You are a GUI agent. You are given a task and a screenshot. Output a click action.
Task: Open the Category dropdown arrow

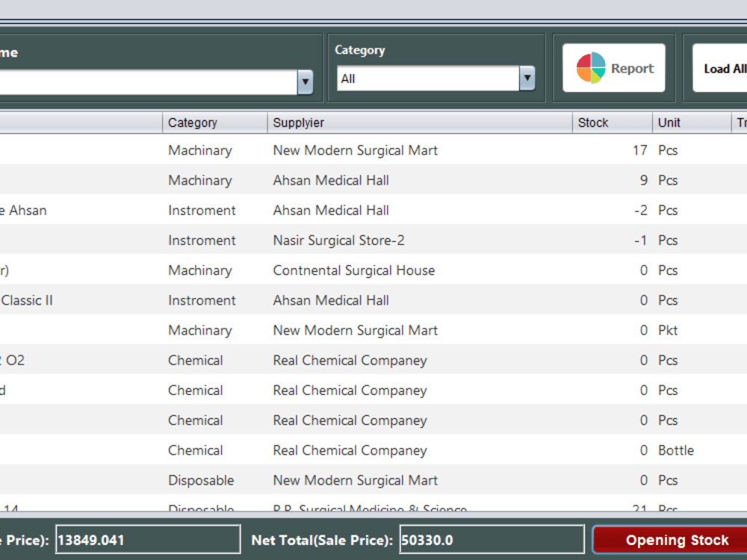pos(527,78)
